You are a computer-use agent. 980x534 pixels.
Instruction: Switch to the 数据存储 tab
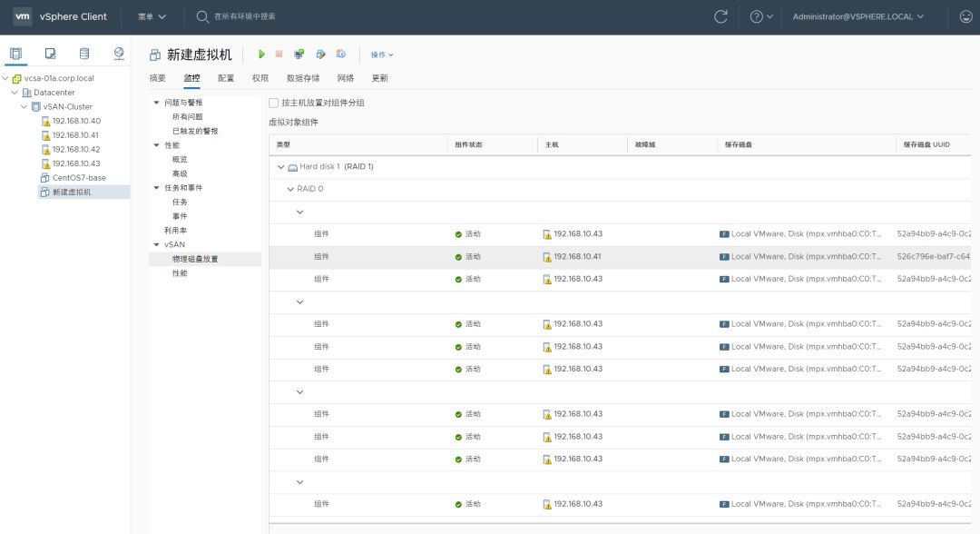coord(303,78)
